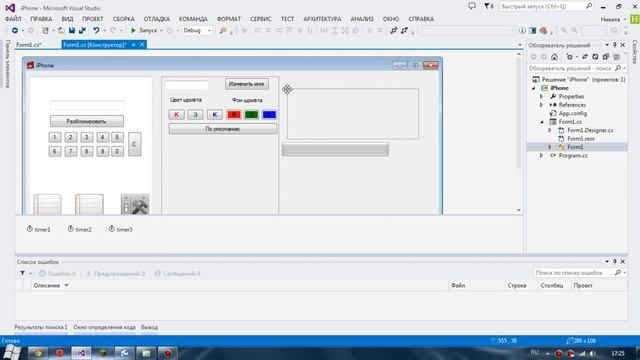This screenshot has height=360, width=640.
Task: Select Form1.resx in Solution Explorer
Action: pos(581,139)
